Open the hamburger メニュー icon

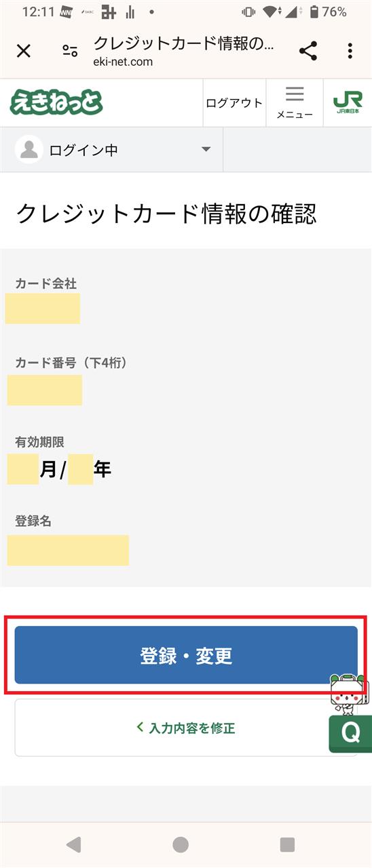[295, 103]
